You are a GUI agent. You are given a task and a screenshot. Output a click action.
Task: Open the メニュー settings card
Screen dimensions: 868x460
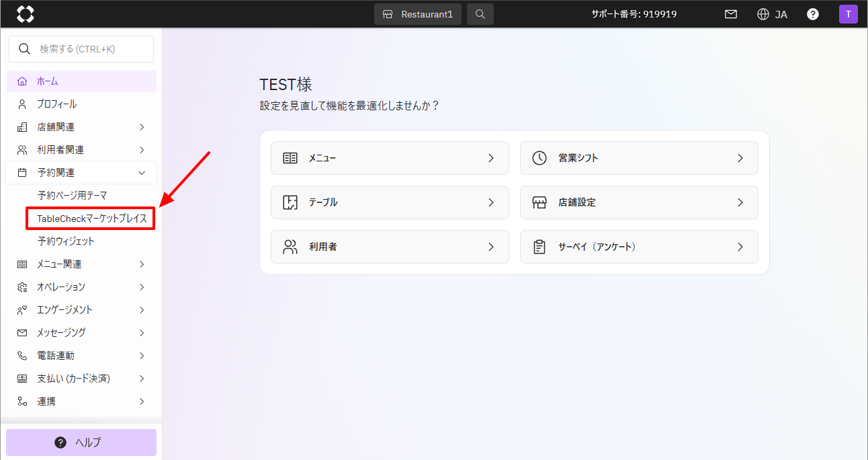[x=390, y=158]
